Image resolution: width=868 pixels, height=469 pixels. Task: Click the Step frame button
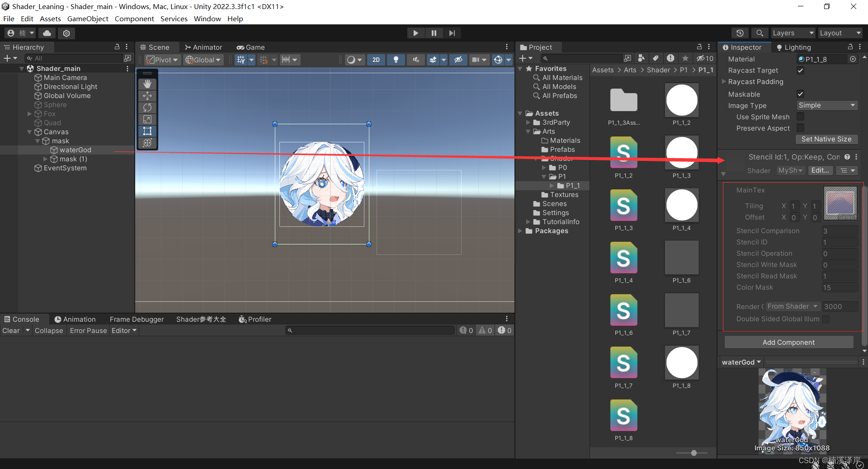[x=452, y=33]
